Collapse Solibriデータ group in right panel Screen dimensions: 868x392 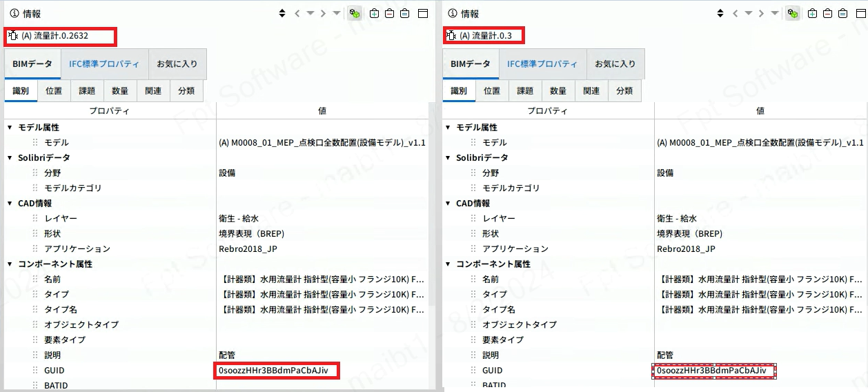(x=448, y=158)
